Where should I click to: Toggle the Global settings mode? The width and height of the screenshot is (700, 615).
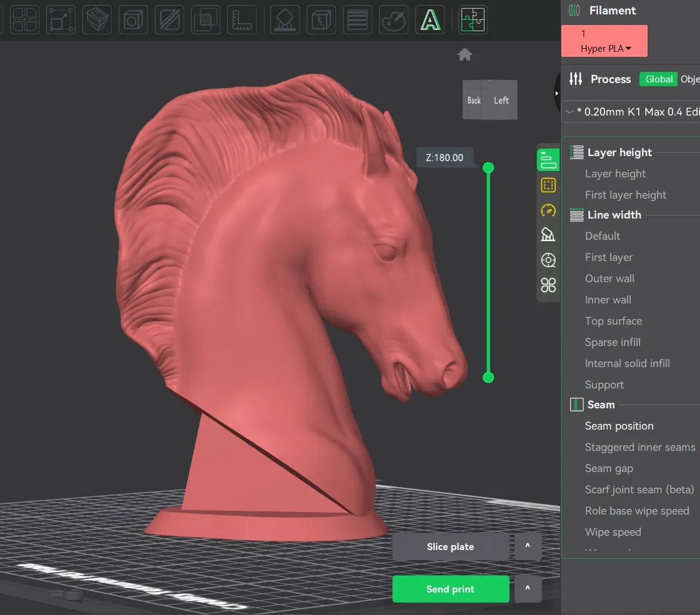658,79
